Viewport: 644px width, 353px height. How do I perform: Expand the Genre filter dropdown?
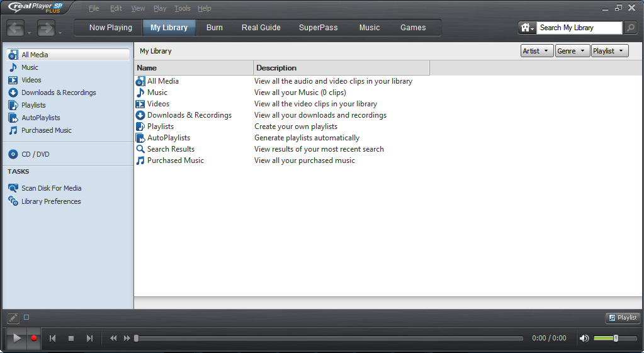point(572,51)
